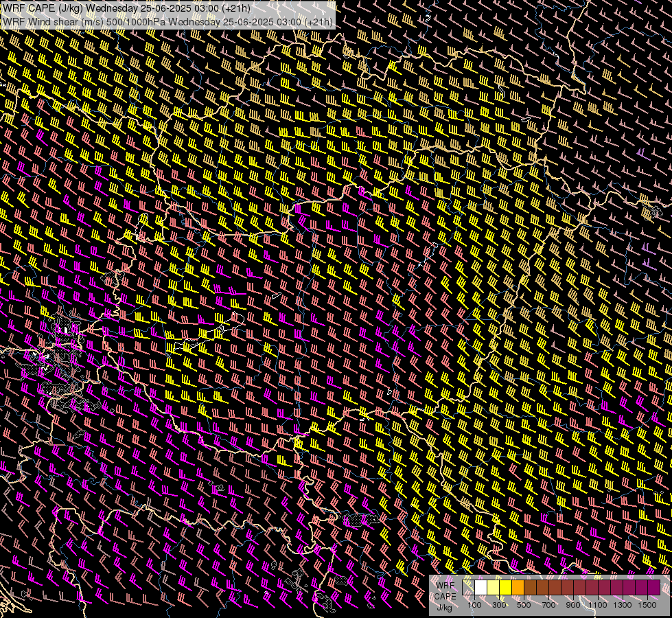Viewport: 672px width, 618px height.
Task: Click the 'J/kg' unit label in legend
Action: point(444,608)
